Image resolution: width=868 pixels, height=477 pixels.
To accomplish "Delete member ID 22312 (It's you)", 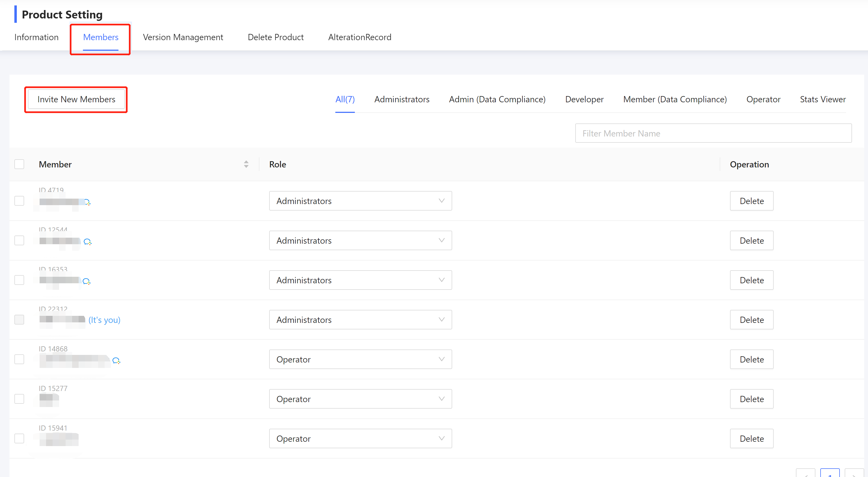I will pos(751,319).
